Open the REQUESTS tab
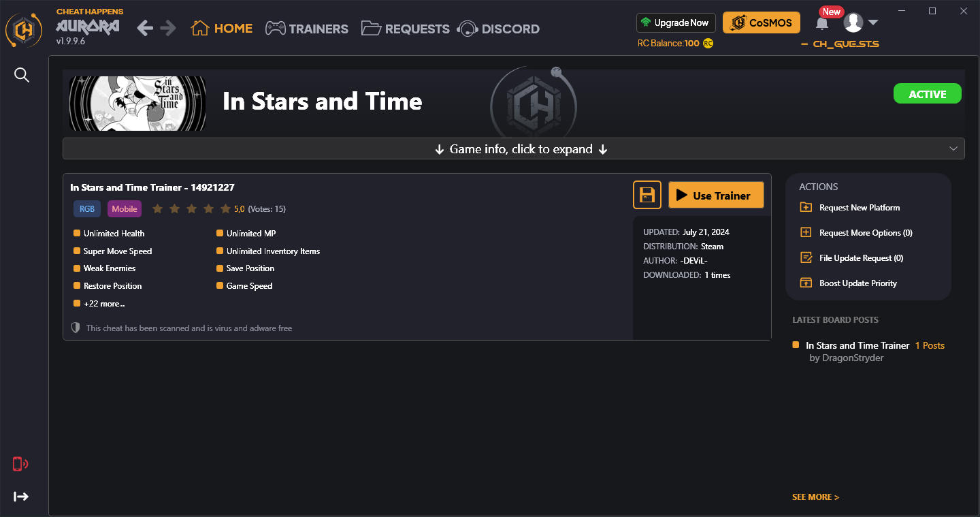 click(406, 29)
